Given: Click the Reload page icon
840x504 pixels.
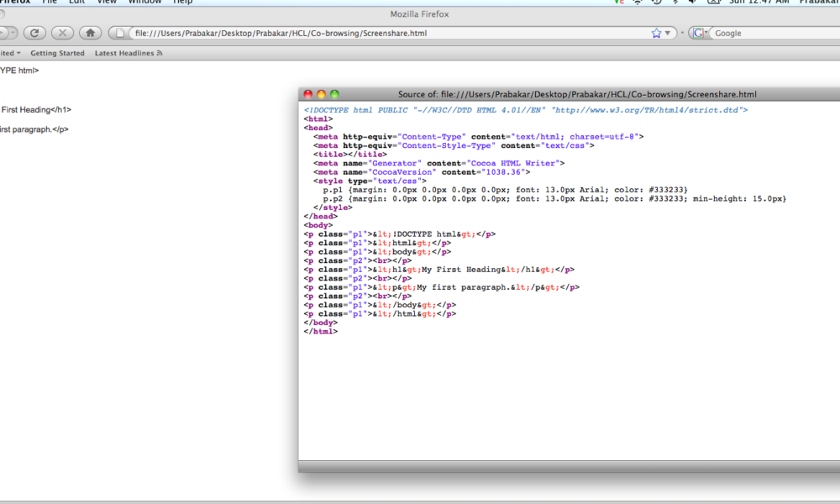Looking at the screenshot, I should 34,33.
